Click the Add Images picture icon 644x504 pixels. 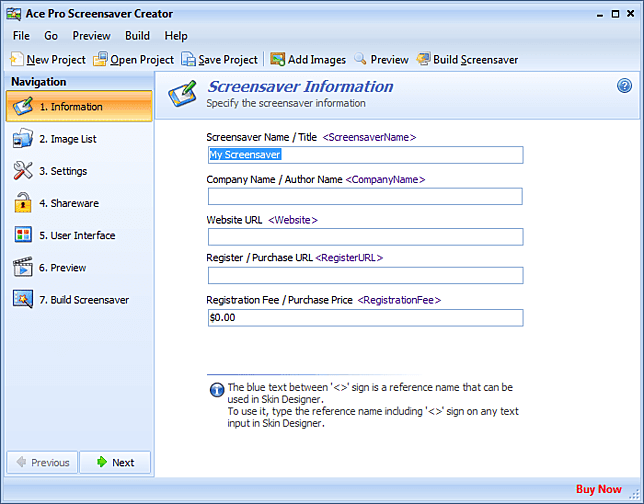[277, 59]
